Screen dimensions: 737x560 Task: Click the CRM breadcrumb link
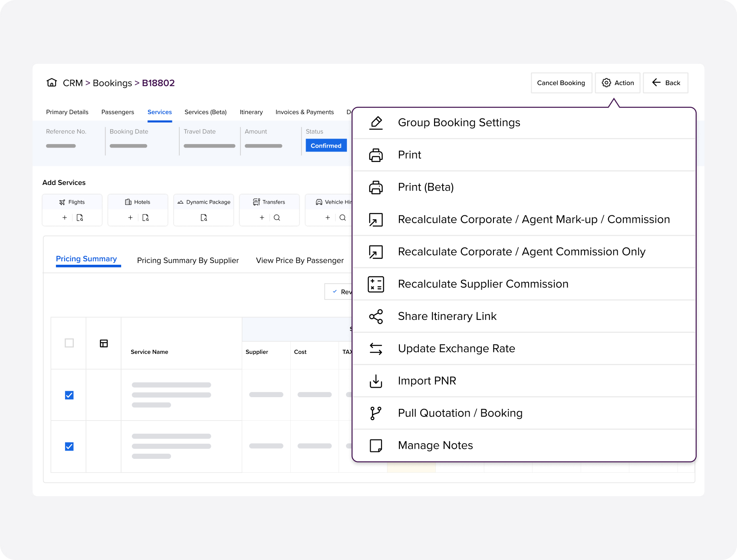pos(72,83)
